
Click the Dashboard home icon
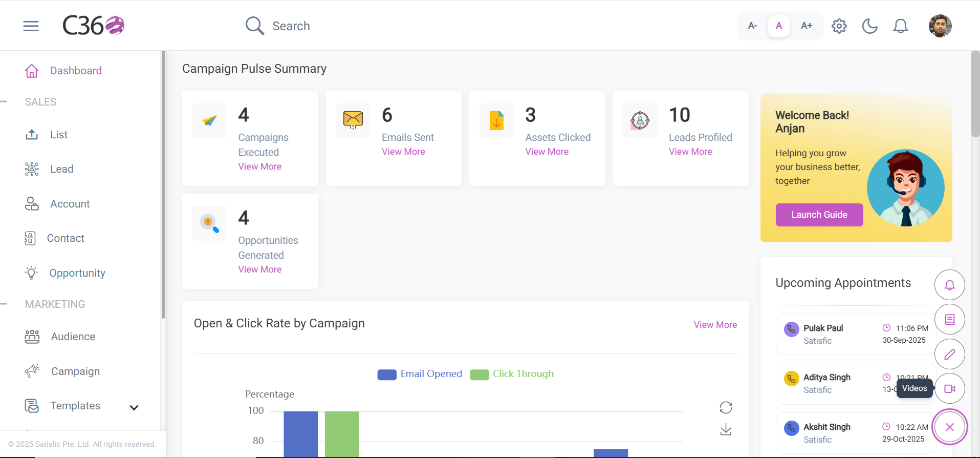pos(32,71)
